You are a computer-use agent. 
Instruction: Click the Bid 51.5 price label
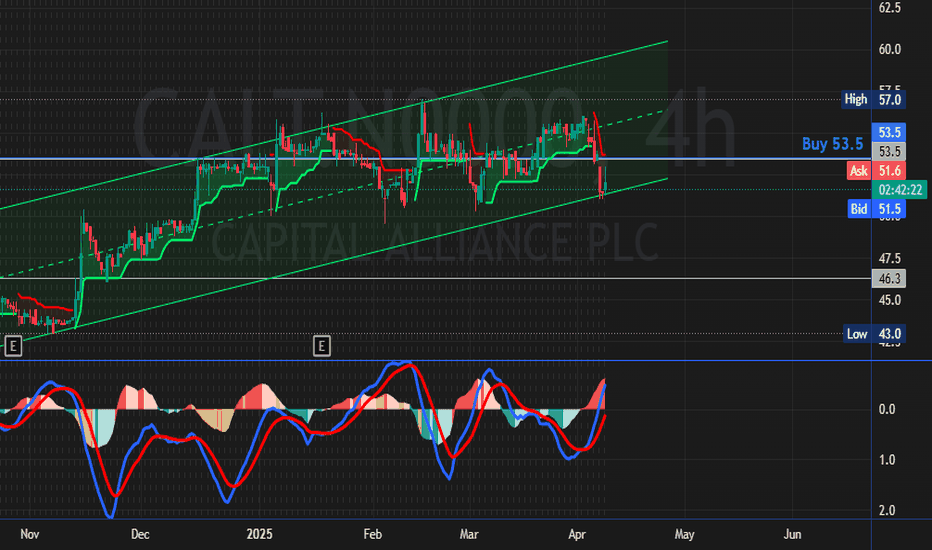876,209
